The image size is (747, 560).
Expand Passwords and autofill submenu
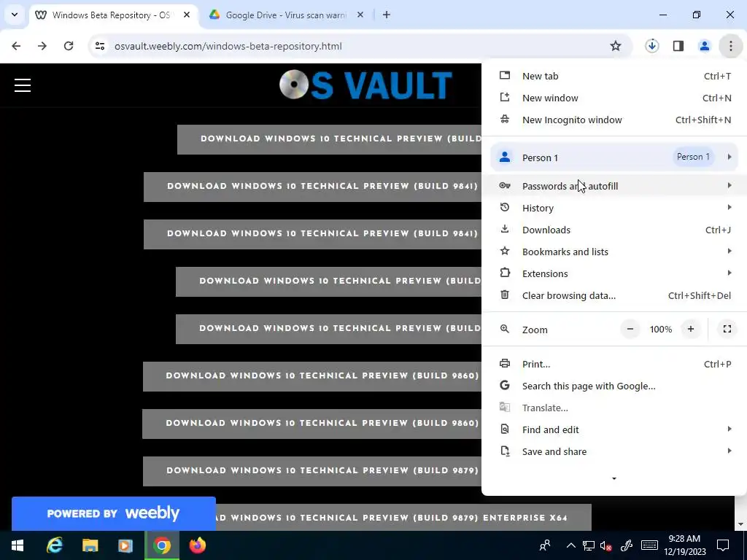[x=614, y=186]
